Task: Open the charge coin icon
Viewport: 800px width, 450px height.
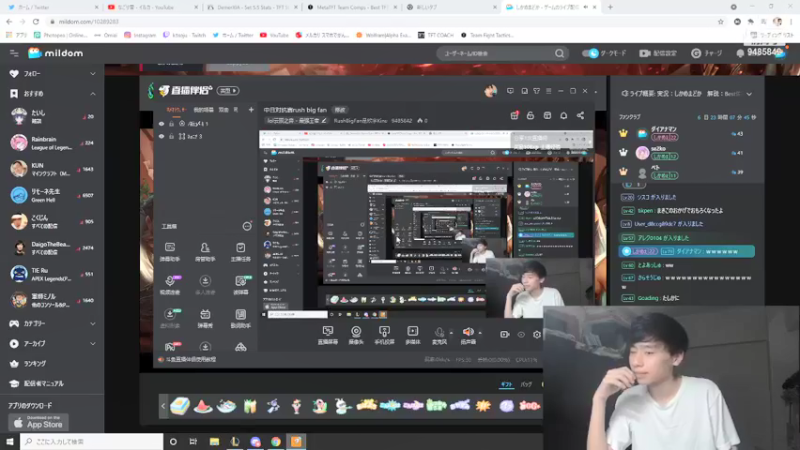Action: (696, 53)
